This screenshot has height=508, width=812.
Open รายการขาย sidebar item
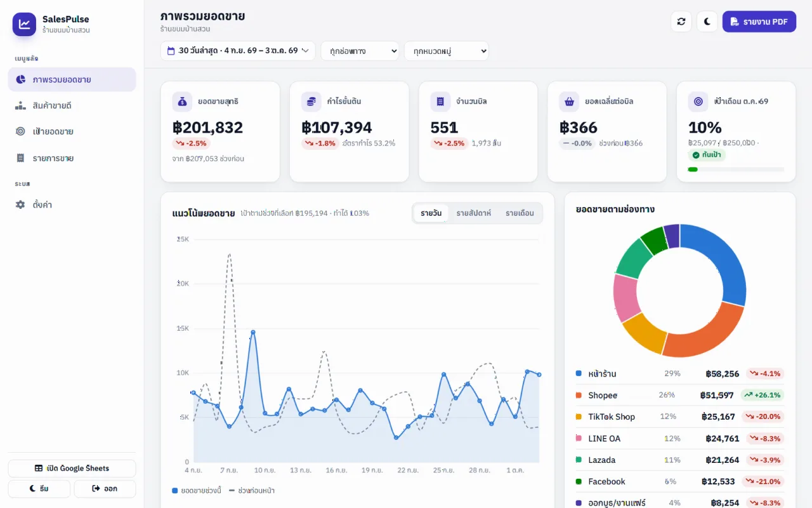coord(72,158)
